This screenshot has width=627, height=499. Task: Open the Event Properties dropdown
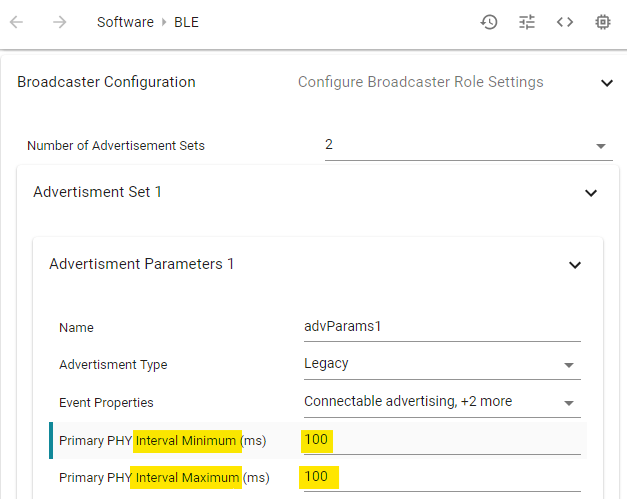click(x=442, y=402)
